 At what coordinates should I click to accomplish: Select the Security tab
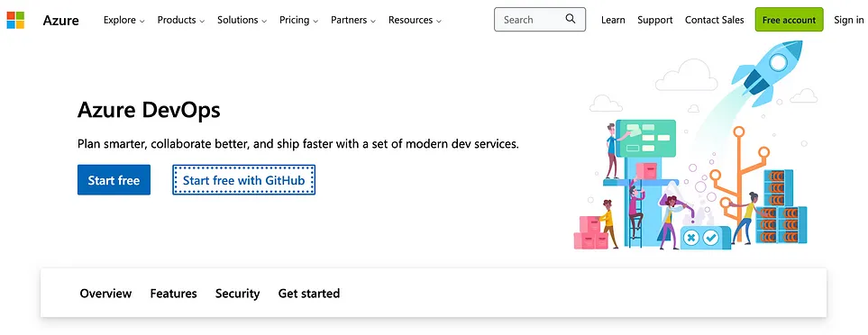point(237,293)
